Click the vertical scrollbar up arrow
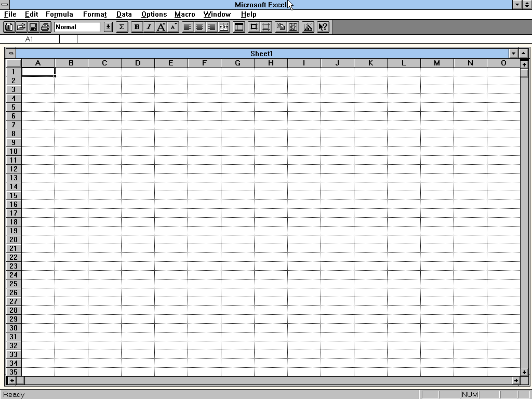This screenshot has width=532, height=399. click(x=525, y=64)
